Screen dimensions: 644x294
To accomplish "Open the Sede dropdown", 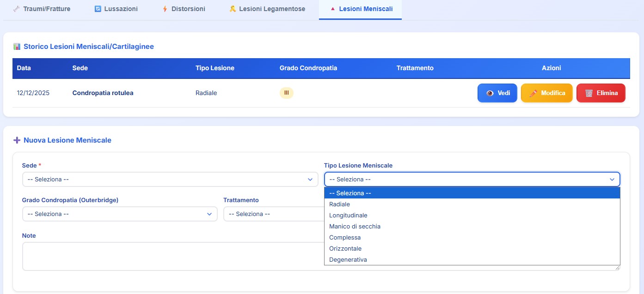I will pyautogui.click(x=170, y=180).
